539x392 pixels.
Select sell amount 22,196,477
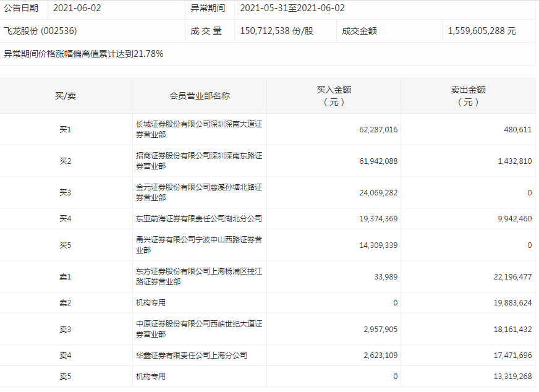pos(512,277)
